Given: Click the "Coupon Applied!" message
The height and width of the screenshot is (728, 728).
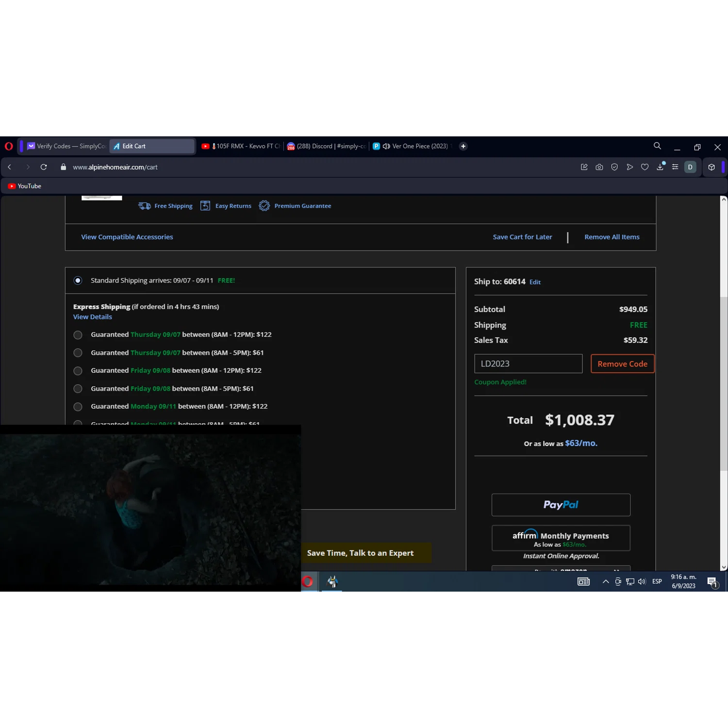Looking at the screenshot, I should [500, 382].
